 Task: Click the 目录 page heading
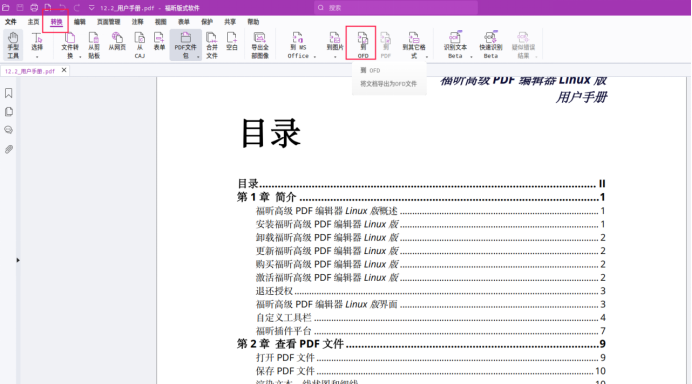pyautogui.click(x=271, y=133)
